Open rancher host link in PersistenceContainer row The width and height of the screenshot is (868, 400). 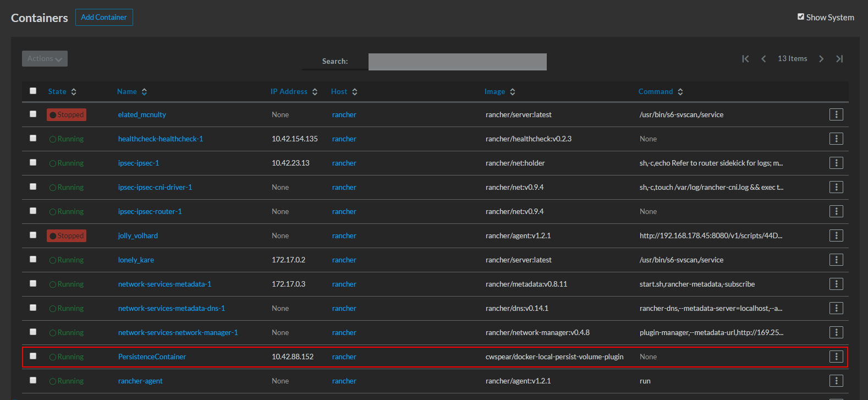[344, 357]
